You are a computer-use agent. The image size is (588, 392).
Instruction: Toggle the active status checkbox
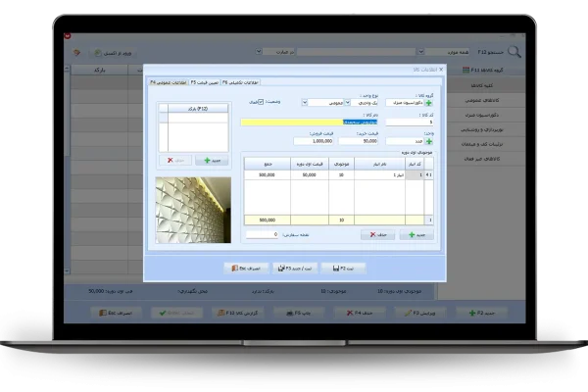259,102
